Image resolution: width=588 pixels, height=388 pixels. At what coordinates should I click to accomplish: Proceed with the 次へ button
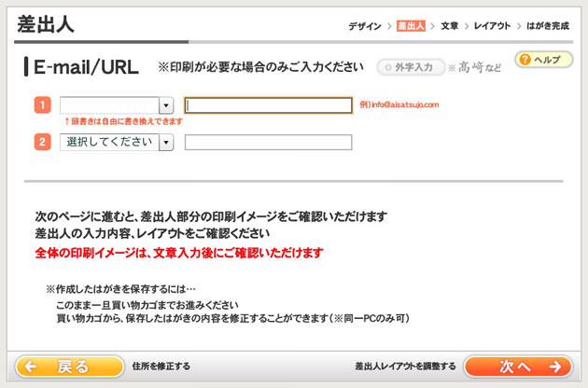tap(518, 367)
